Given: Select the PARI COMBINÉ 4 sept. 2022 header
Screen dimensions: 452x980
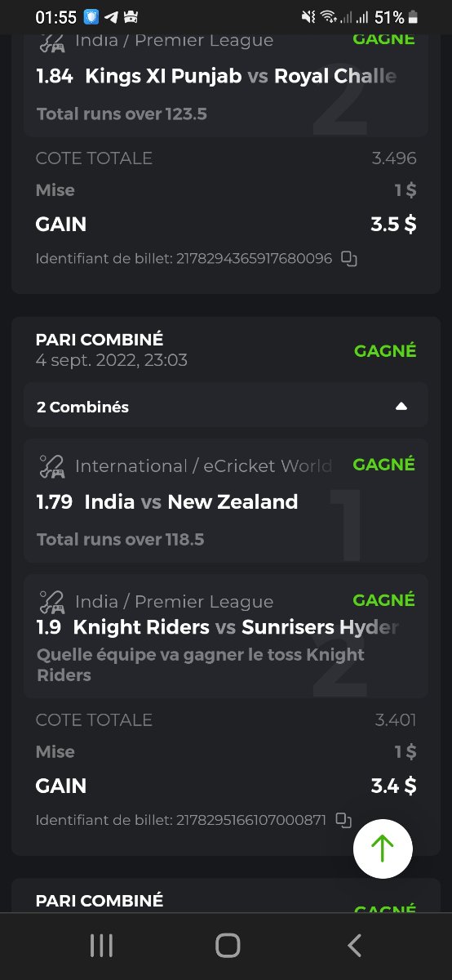Looking at the screenshot, I should (x=112, y=350).
